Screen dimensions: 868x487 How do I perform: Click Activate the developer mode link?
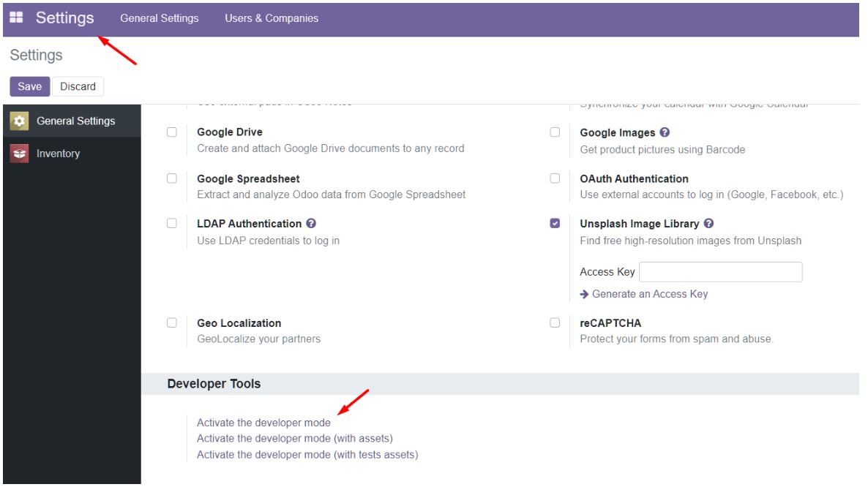pyautogui.click(x=263, y=423)
